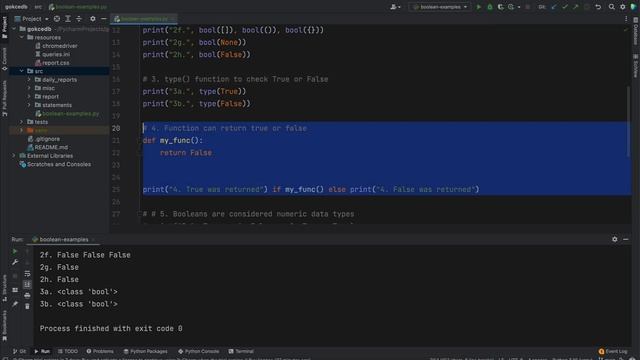Expand the tests folder
This screenshot has height=360, width=640.
22,122
